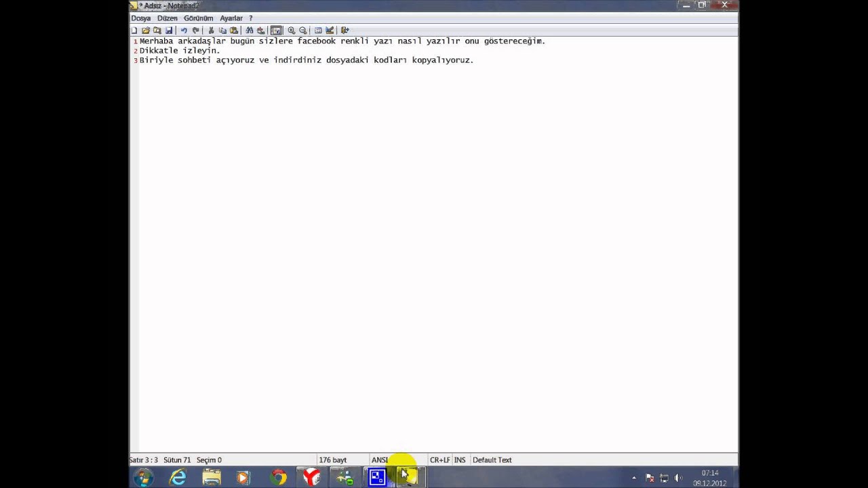The height and width of the screenshot is (488, 868).
Task: Open volume control in system tray
Action: click(x=678, y=478)
